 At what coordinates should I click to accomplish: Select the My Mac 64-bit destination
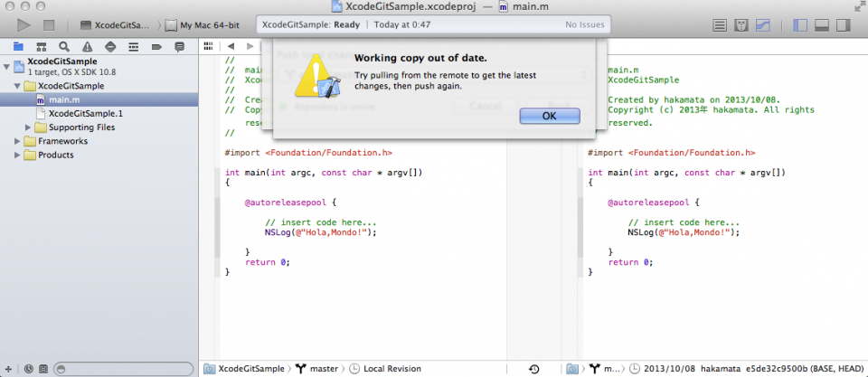pyautogui.click(x=206, y=24)
